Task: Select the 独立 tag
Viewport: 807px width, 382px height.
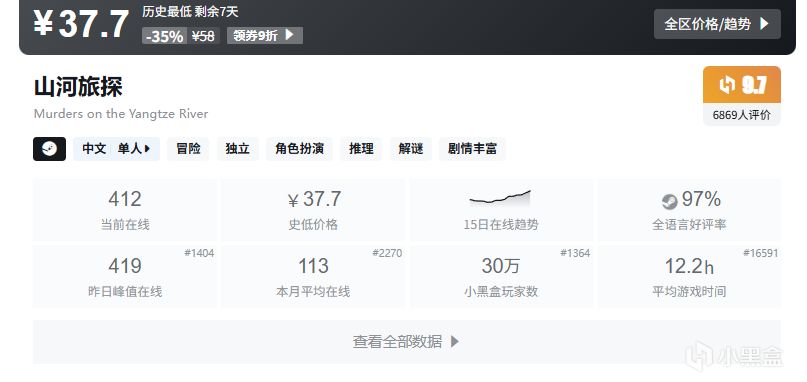Action: (x=238, y=149)
